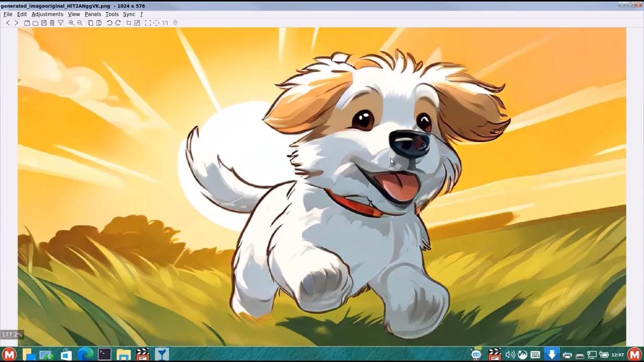
Task: Navigate to the previous image
Action: [8, 23]
